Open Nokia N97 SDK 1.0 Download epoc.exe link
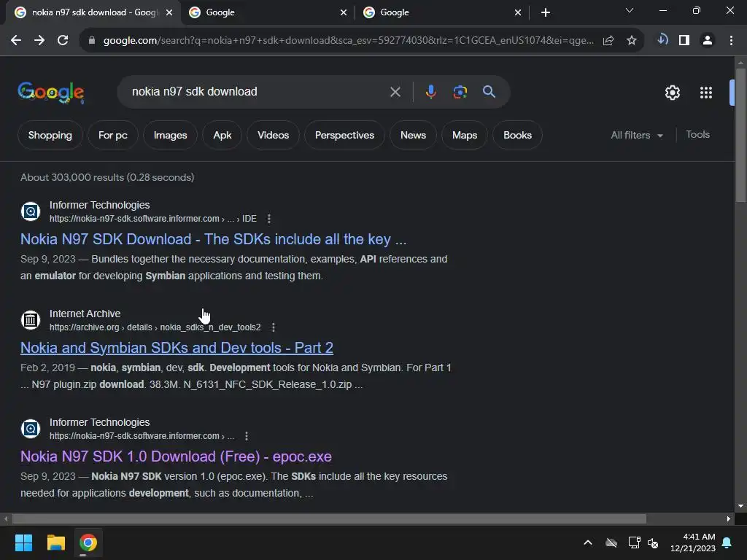 pos(176,456)
